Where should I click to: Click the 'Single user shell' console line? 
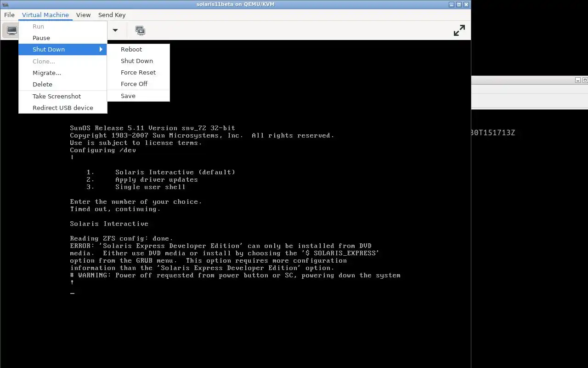(150, 187)
